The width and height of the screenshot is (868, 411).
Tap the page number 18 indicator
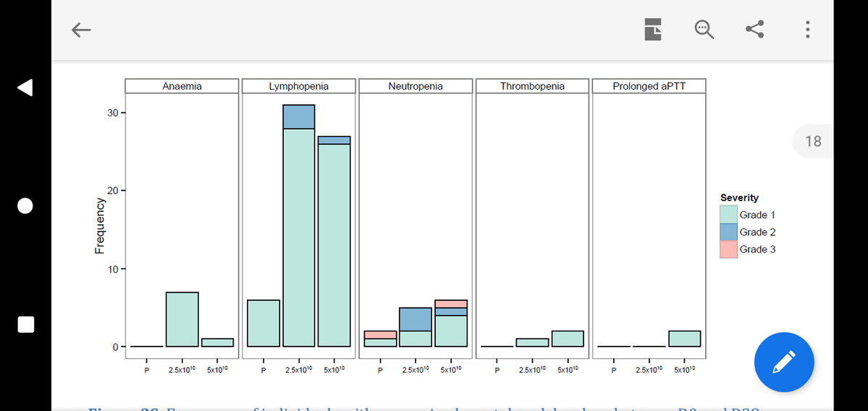(x=813, y=141)
